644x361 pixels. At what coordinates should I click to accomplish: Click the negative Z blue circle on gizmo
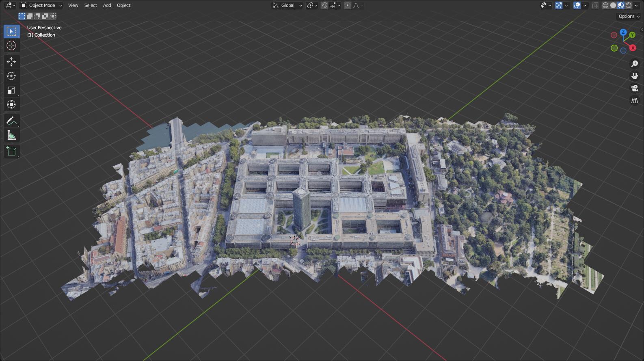pyautogui.click(x=623, y=51)
